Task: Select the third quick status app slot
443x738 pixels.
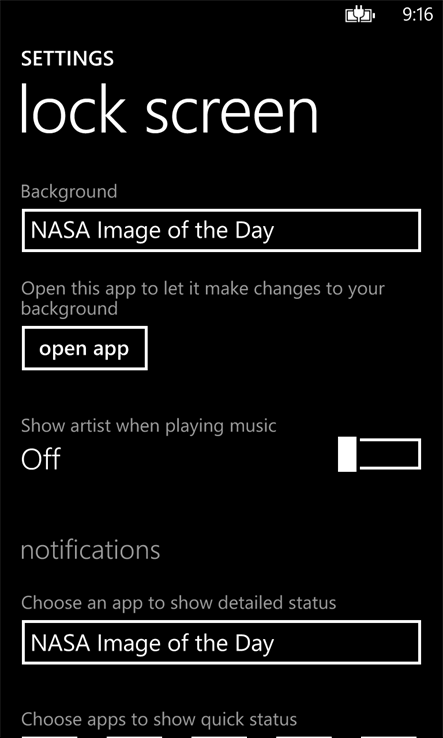Action: (x=218, y=736)
